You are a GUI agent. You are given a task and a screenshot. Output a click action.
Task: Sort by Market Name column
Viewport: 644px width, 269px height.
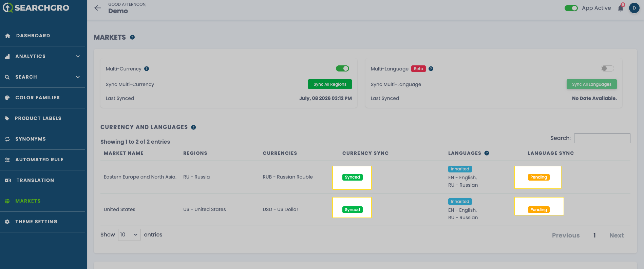pyautogui.click(x=124, y=153)
